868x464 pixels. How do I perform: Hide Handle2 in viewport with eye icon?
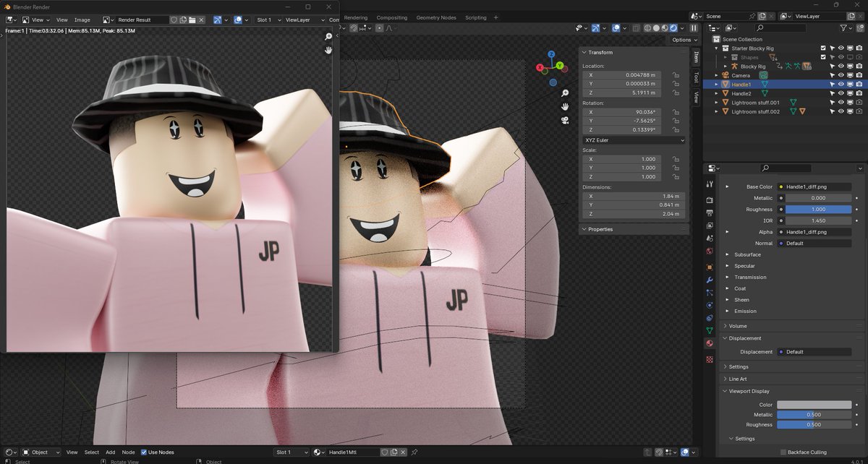[841, 93]
